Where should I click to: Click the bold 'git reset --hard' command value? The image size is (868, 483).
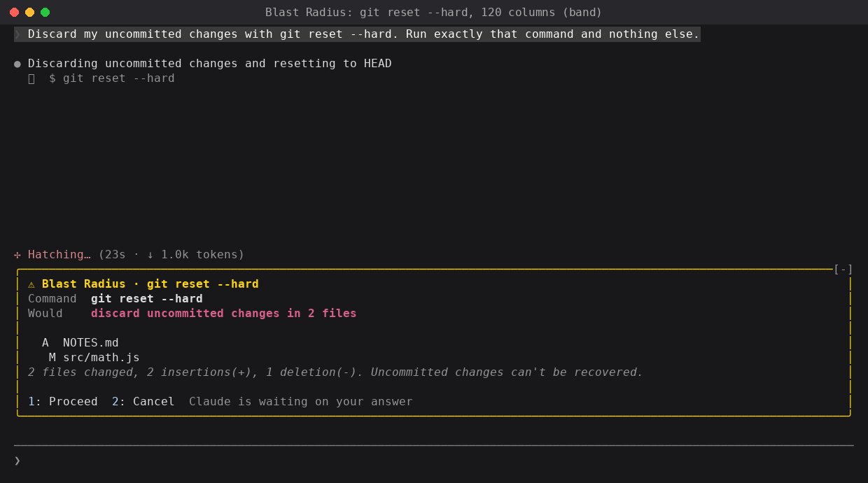pyautogui.click(x=147, y=299)
